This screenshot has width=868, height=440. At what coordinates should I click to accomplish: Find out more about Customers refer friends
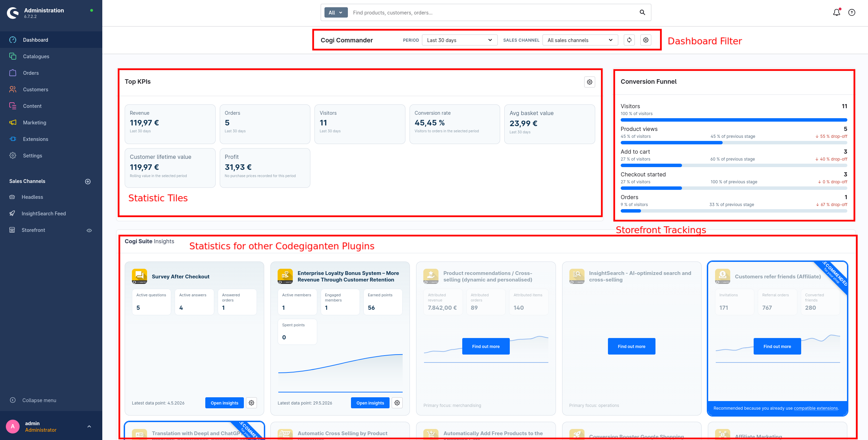777,346
